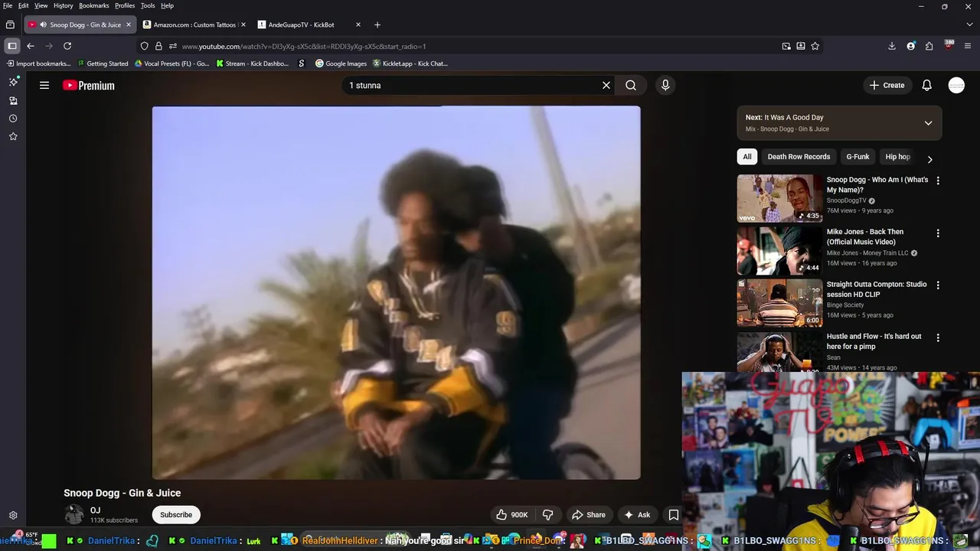Click the video player to pause
This screenshot has height=551, width=980.
(x=396, y=292)
